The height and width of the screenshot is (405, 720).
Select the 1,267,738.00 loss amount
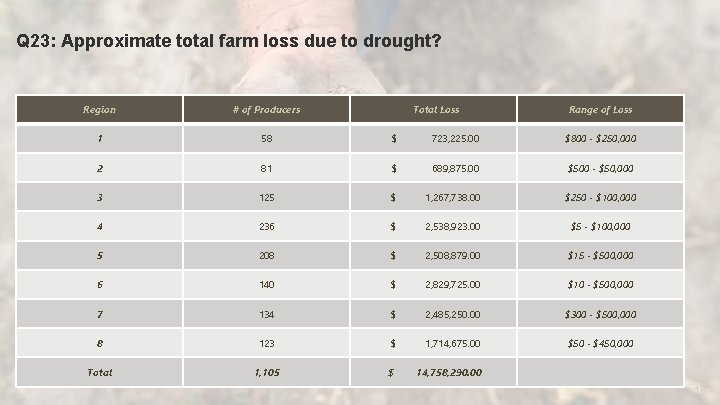point(452,198)
